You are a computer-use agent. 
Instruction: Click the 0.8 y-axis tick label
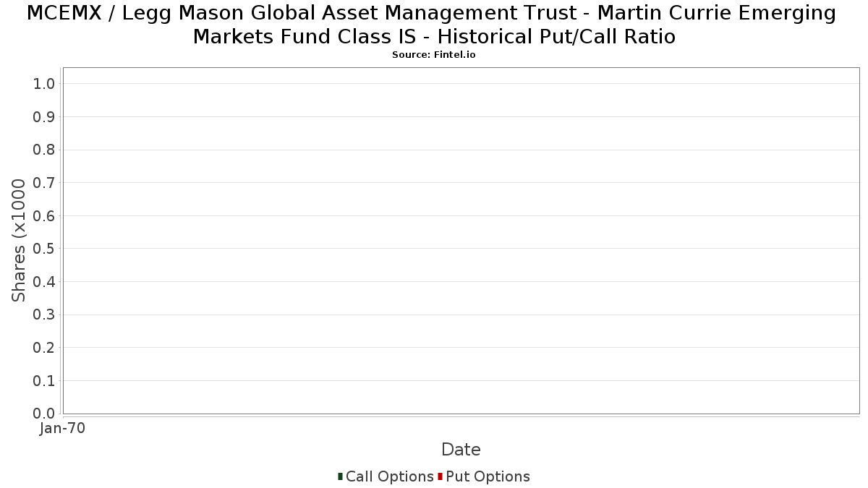coord(44,150)
